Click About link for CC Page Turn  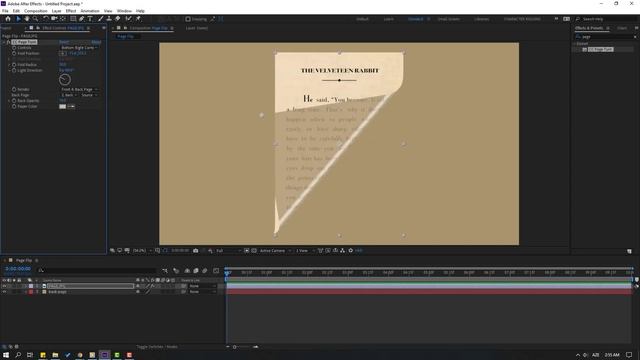(x=96, y=42)
